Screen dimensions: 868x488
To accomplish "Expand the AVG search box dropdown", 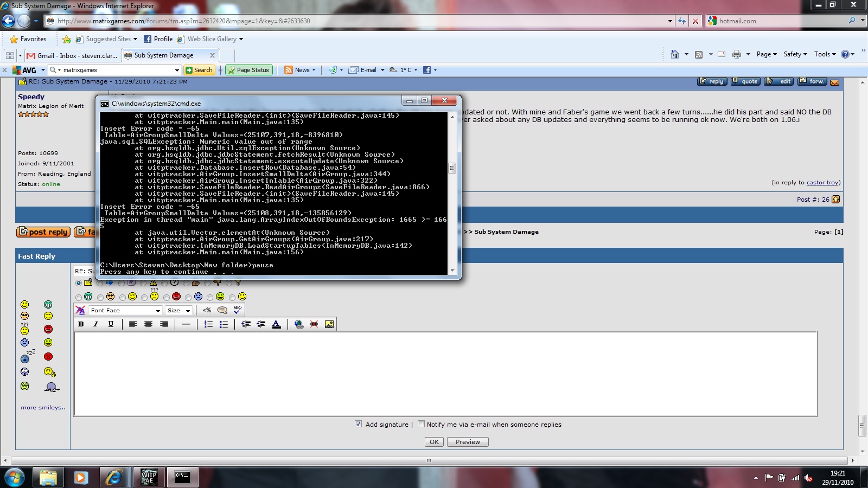I will point(177,70).
